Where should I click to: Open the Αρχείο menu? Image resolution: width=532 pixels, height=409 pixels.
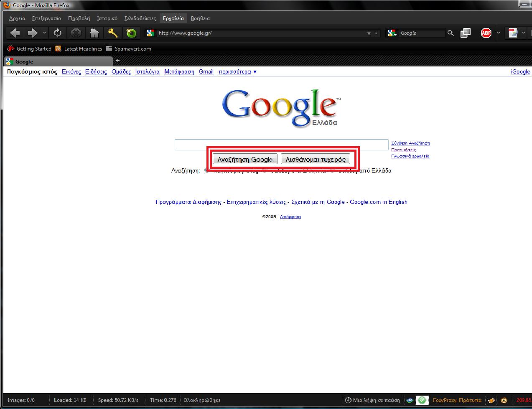pos(17,18)
